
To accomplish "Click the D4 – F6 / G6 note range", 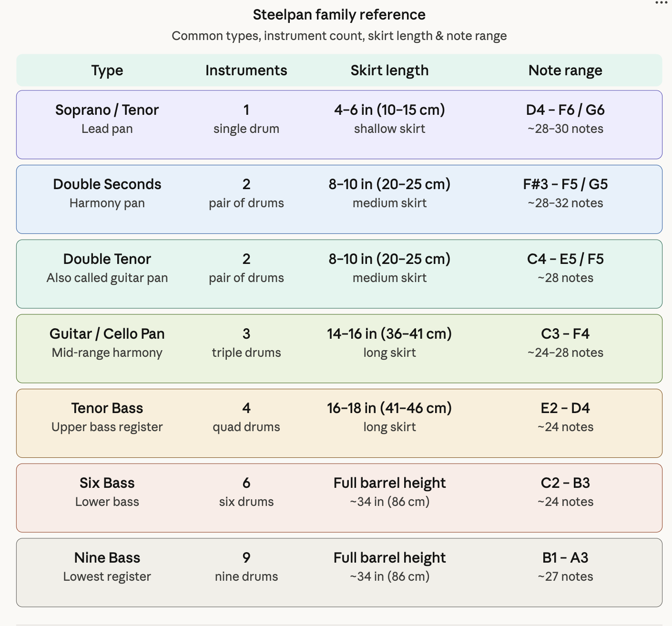I will pyautogui.click(x=565, y=110).
